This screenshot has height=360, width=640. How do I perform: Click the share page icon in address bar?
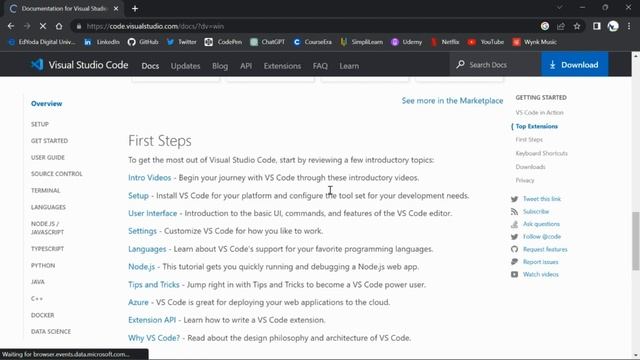(561, 26)
